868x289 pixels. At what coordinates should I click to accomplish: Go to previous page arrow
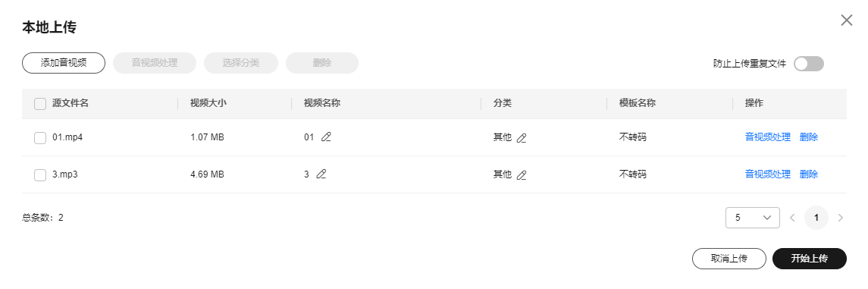point(792,218)
